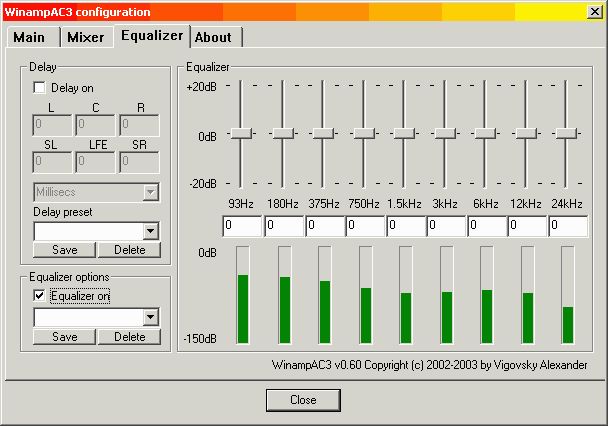Click the Delay preset label
This screenshot has width=608, height=426.
click(63, 212)
